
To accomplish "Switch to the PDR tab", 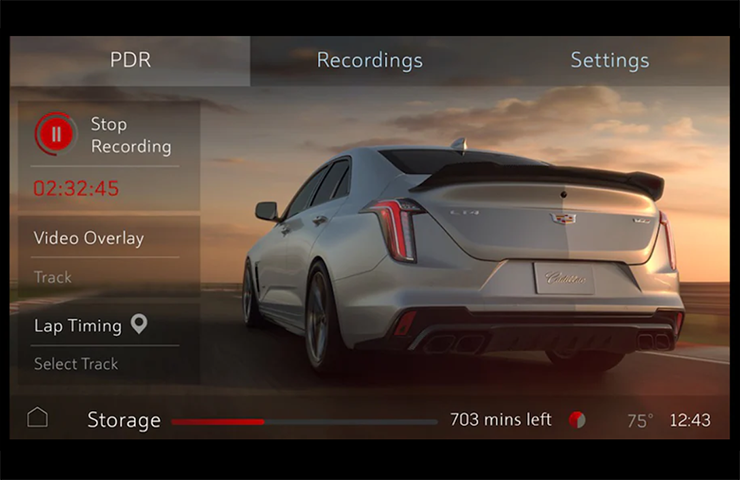I will (x=130, y=60).
